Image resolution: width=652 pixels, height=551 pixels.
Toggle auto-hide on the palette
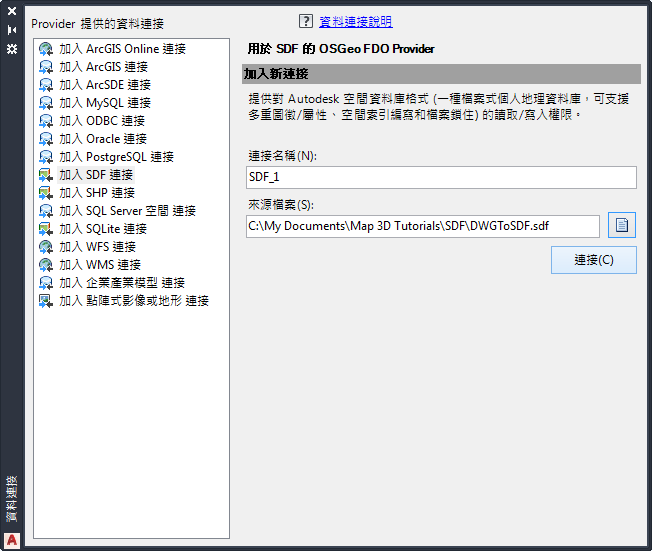coord(12,30)
